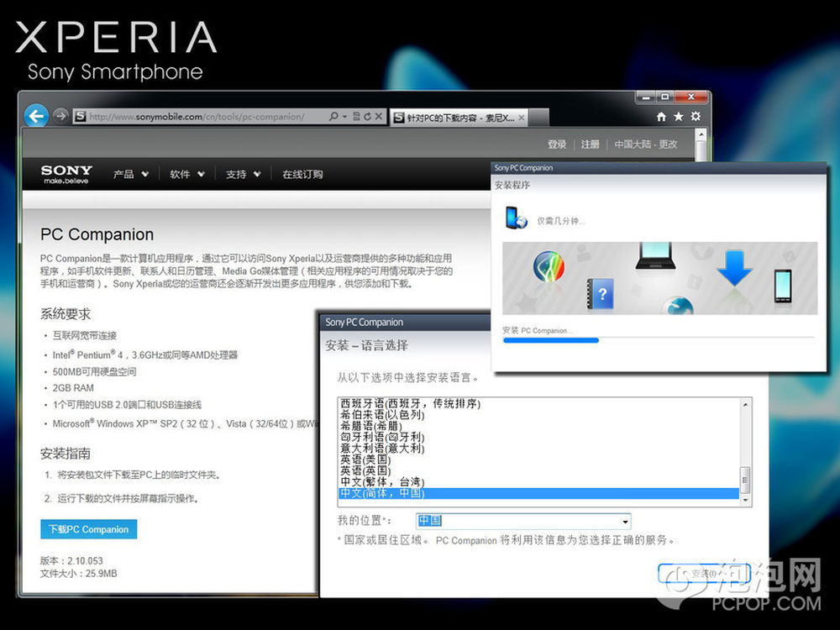
Task: Click the 仅需几分钟 text in installer
Action: (x=561, y=221)
